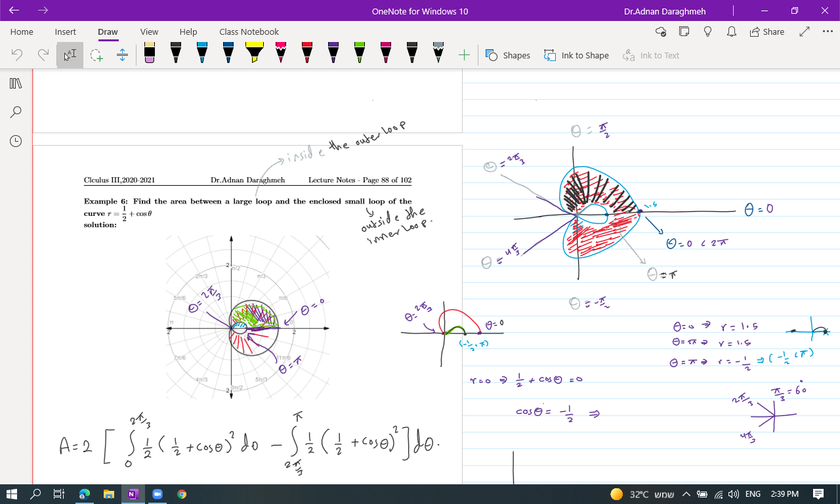Click the Insert Space tool
Image resolution: width=840 pixels, height=504 pixels.
122,55
